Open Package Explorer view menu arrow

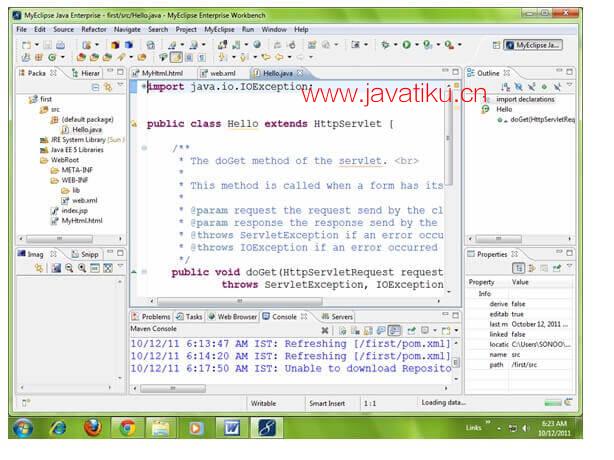click(x=120, y=85)
